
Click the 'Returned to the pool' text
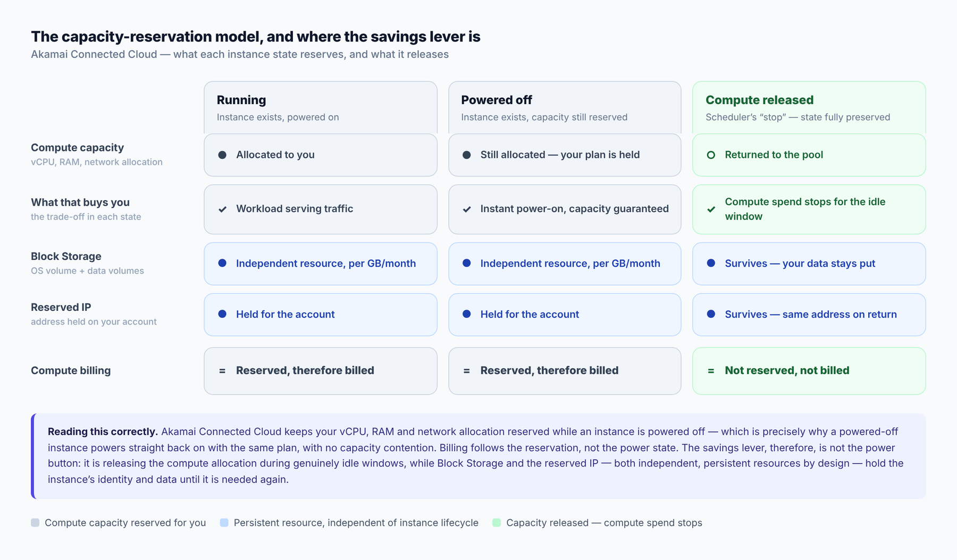click(774, 155)
